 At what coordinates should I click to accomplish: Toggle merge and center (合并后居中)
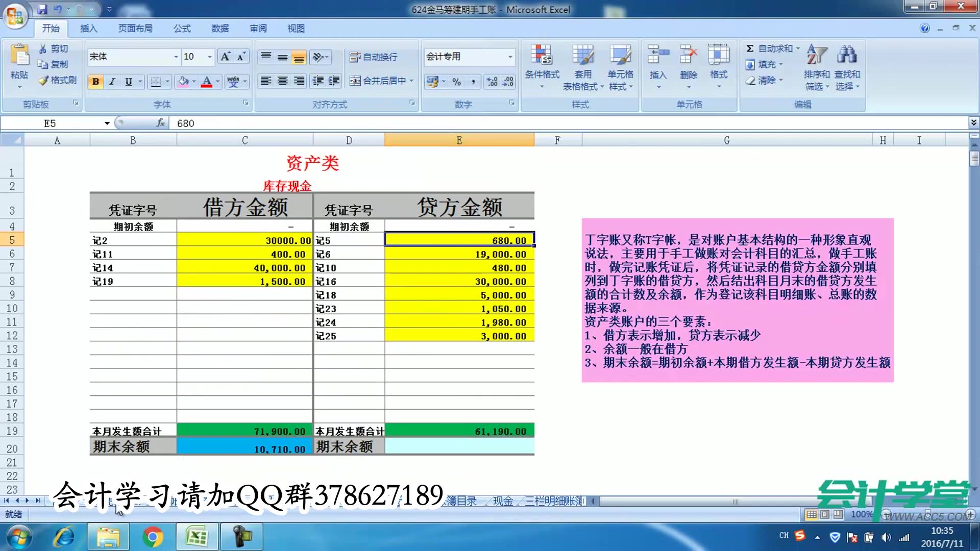pos(378,81)
